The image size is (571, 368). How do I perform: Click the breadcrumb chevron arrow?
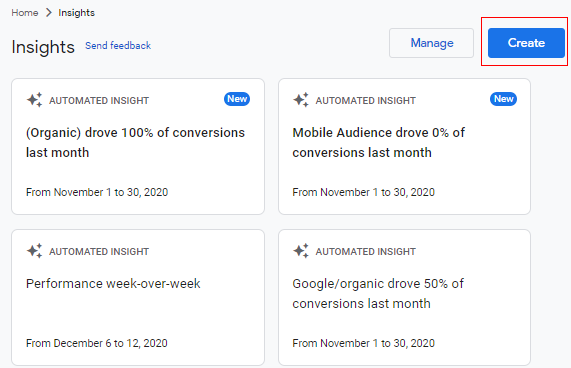click(49, 13)
